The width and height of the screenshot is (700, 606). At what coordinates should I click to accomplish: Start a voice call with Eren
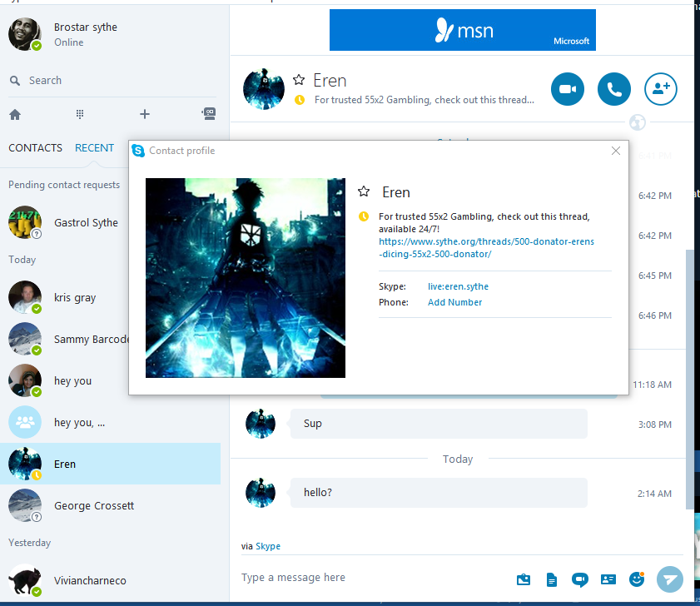click(x=613, y=89)
